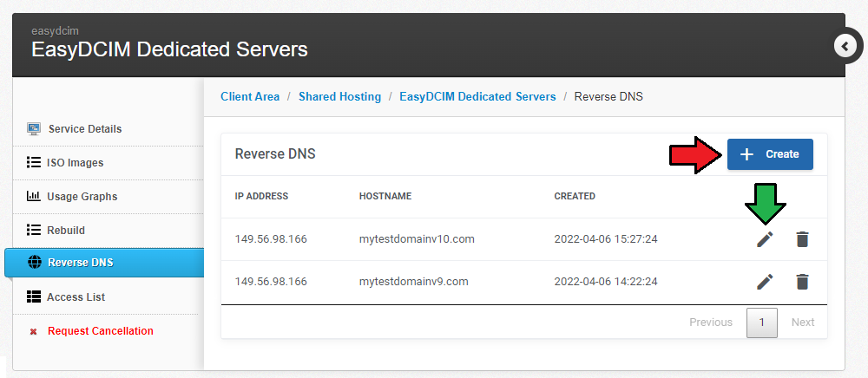Click the Create label text
The height and width of the screenshot is (378, 868).
782,154
